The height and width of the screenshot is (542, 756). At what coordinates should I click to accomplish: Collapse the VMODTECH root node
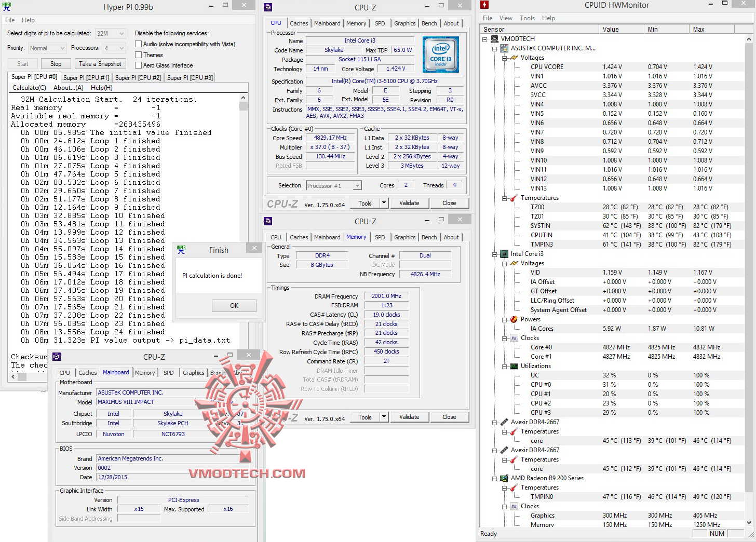484,39
